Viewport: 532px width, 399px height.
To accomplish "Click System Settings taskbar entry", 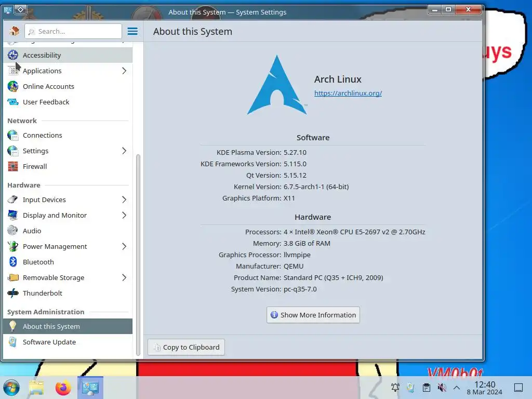I will (x=90, y=388).
